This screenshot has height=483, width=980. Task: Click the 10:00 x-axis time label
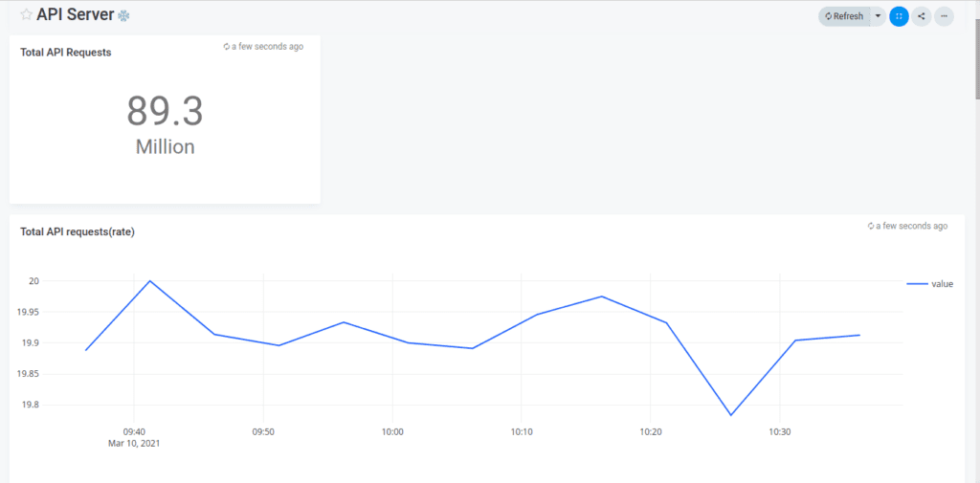392,432
